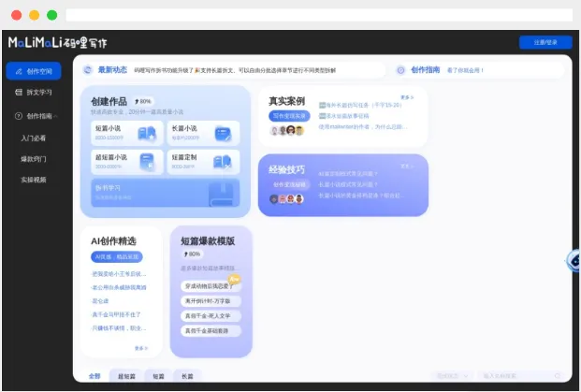Click the 注册/登录 button
The width and height of the screenshot is (581, 392).
pyautogui.click(x=545, y=42)
